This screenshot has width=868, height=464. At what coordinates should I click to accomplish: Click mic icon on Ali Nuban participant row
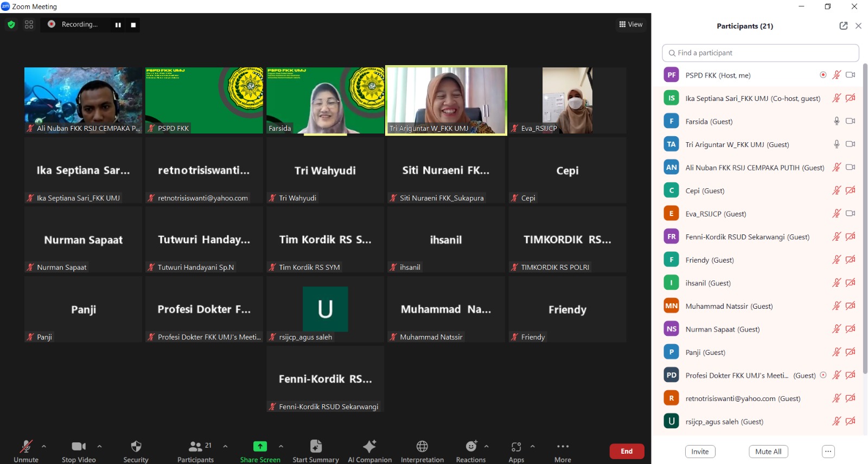coord(837,167)
